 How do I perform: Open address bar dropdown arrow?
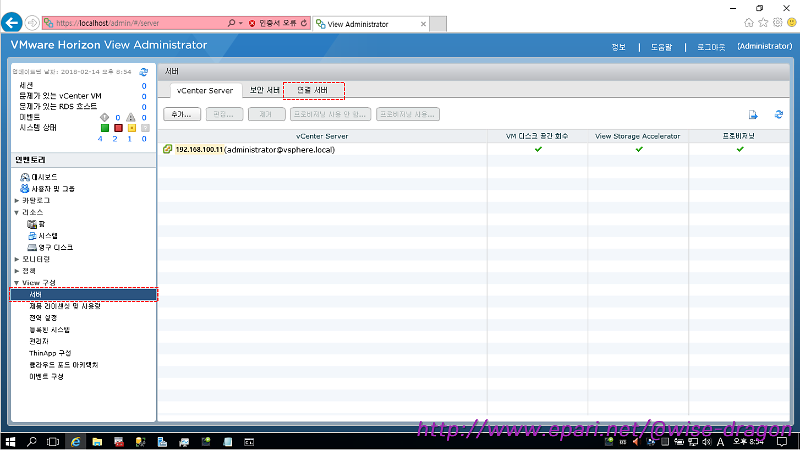241,23
